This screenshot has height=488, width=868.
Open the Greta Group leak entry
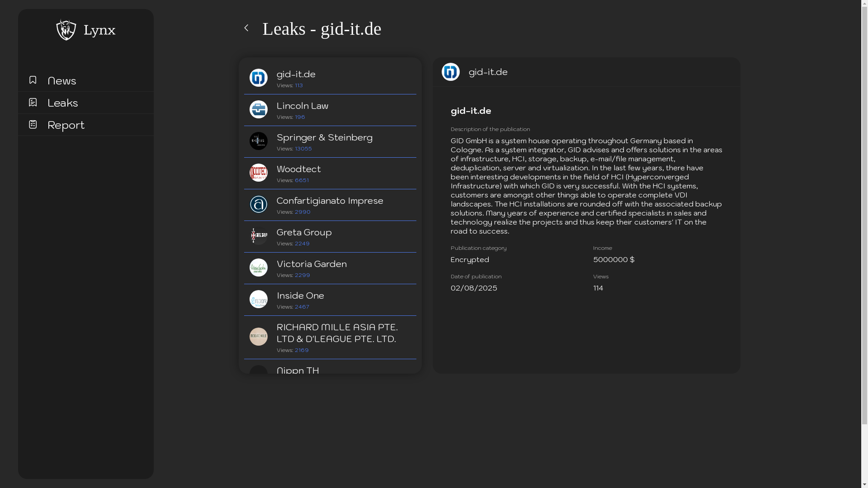(304, 232)
